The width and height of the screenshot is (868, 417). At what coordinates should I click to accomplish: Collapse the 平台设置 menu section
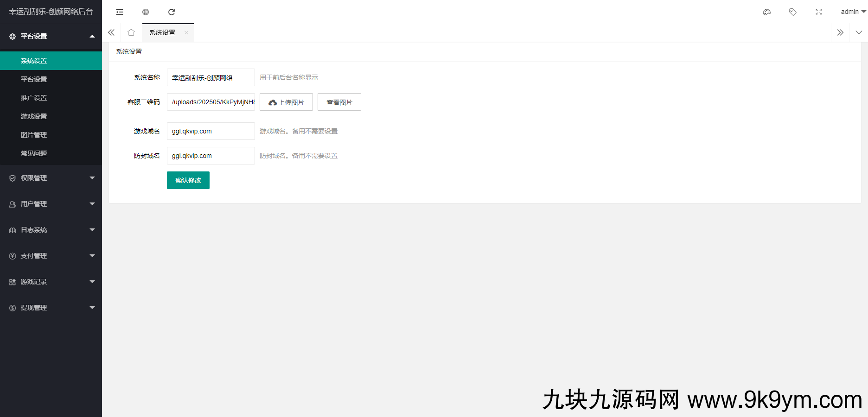point(51,36)
